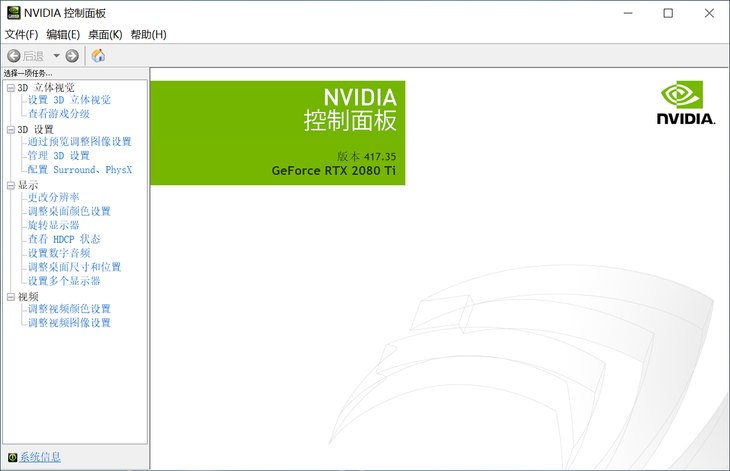Select 设置数字音频 in the tree

pos(59,253)
